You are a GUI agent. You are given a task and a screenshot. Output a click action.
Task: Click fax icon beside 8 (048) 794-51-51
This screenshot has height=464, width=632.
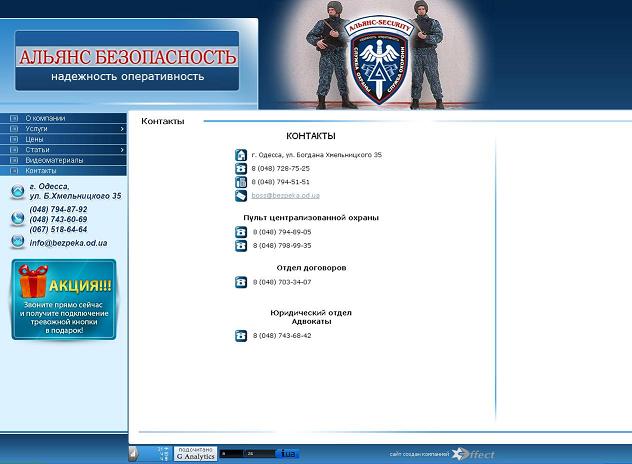(x=241, y=182)
